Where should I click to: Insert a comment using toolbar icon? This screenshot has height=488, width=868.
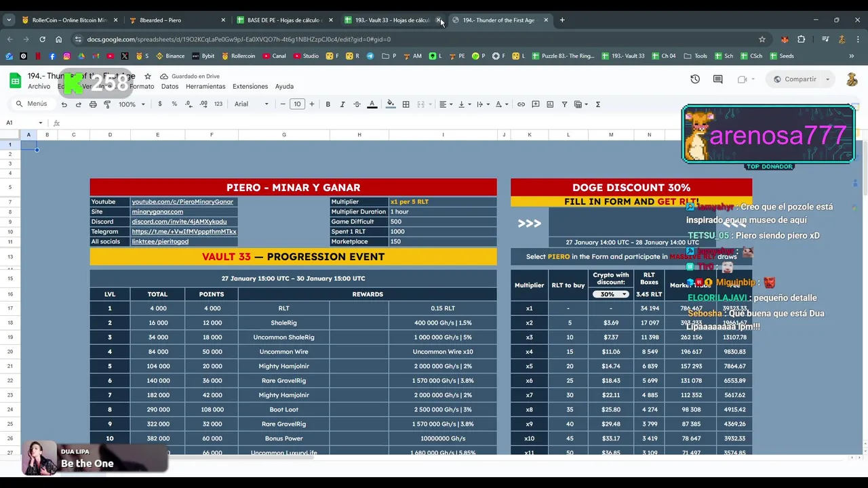tap(536, 104)
